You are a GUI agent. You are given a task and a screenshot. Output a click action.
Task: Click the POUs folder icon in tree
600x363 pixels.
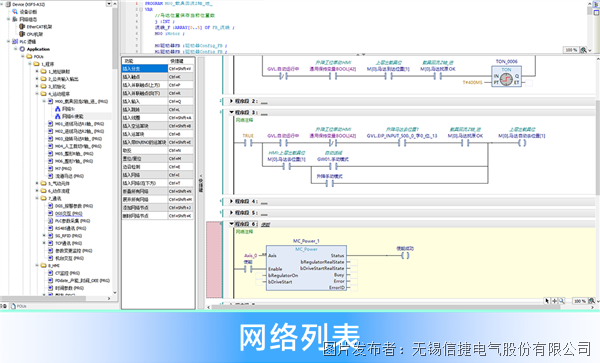(29, 57)
